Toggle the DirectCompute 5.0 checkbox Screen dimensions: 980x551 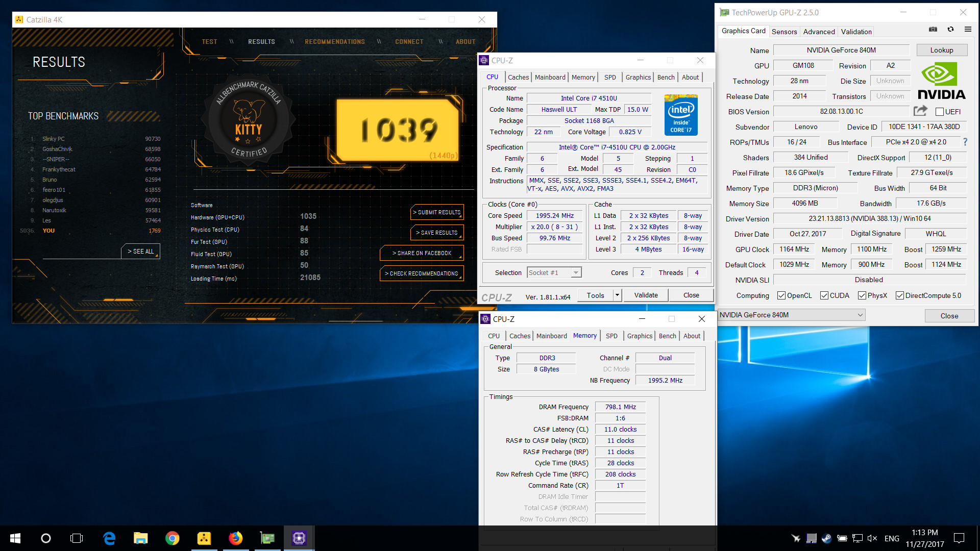coord(899,295)
